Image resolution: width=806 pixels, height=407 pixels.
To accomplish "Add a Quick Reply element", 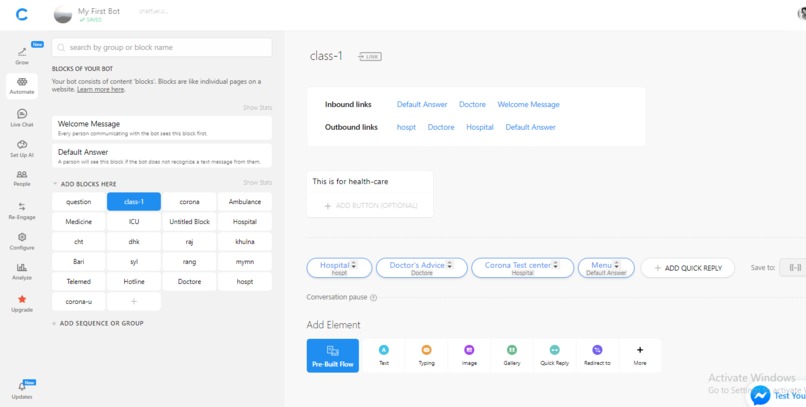I will click(x=554, y=356).
